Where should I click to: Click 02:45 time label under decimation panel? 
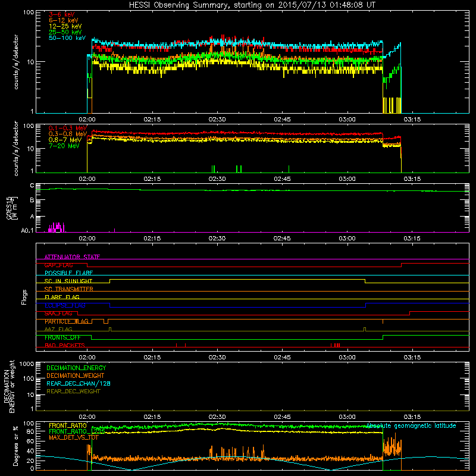click(x=282, y=417)
